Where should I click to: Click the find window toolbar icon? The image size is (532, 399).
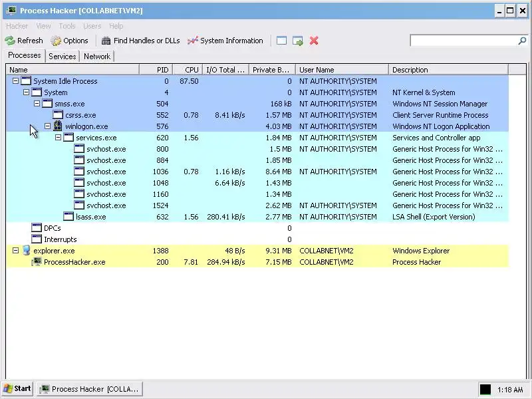click(x=281, y=41)
